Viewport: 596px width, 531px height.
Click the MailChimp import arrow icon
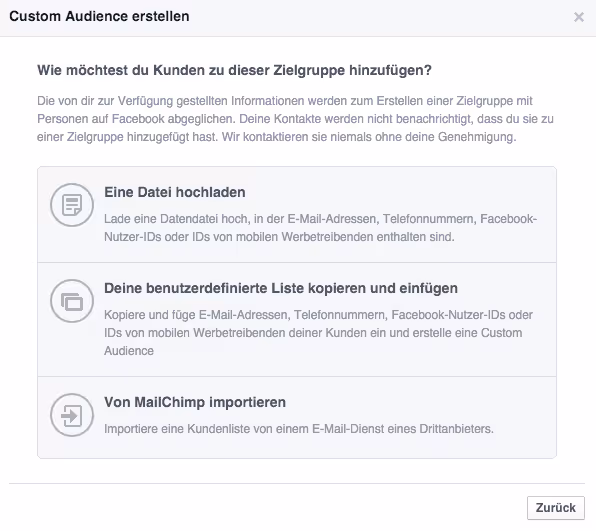72,415
